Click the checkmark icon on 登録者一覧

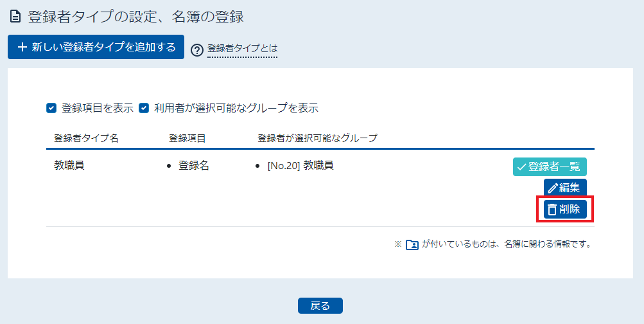point(521,167)
